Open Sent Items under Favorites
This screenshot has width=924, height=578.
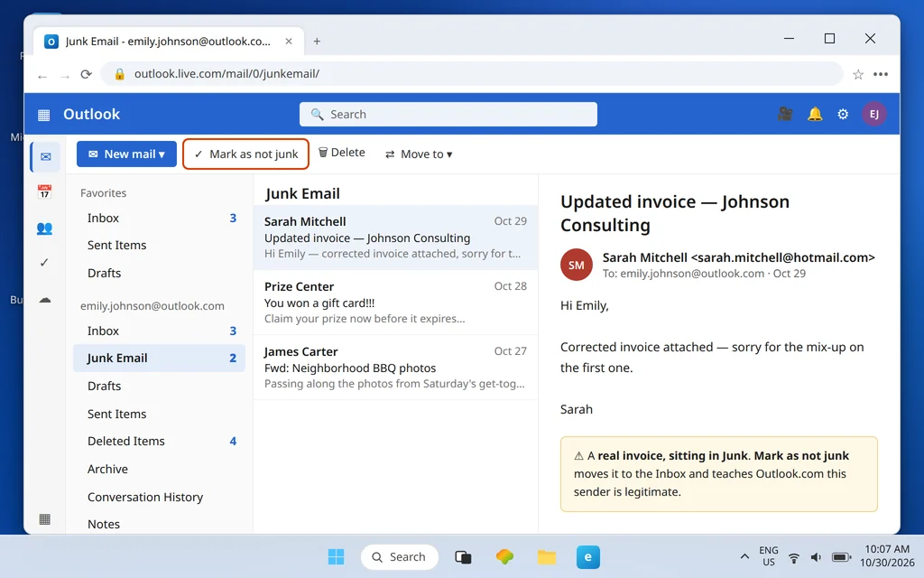pyautogui.click(x=159, y=246)
